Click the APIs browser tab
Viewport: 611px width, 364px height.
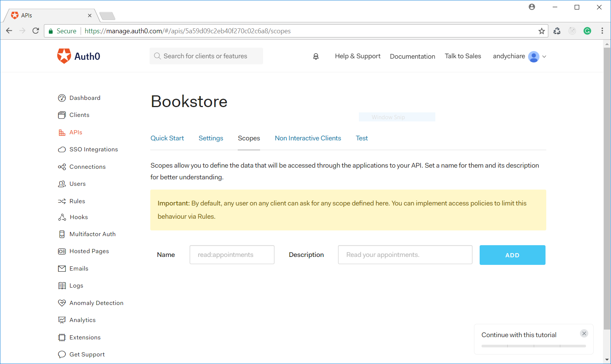pyautogui.click(x=51, y=16)
